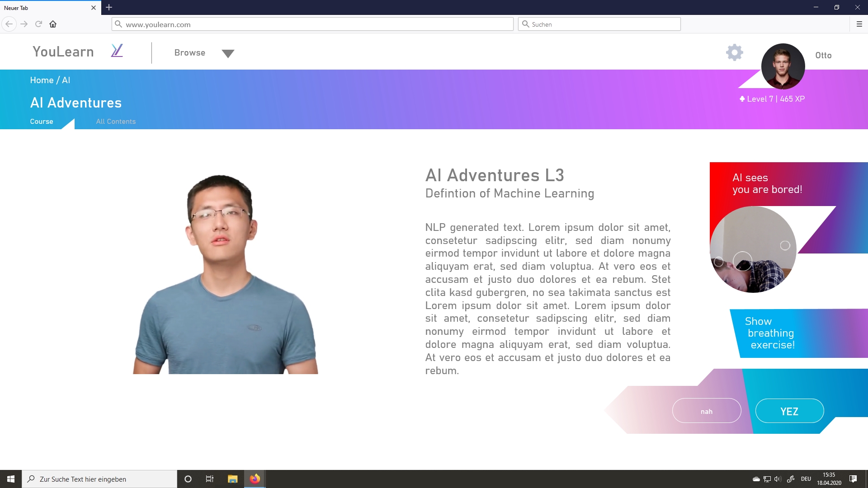Expand the Browse dropdown arrow

pos(228,54)
